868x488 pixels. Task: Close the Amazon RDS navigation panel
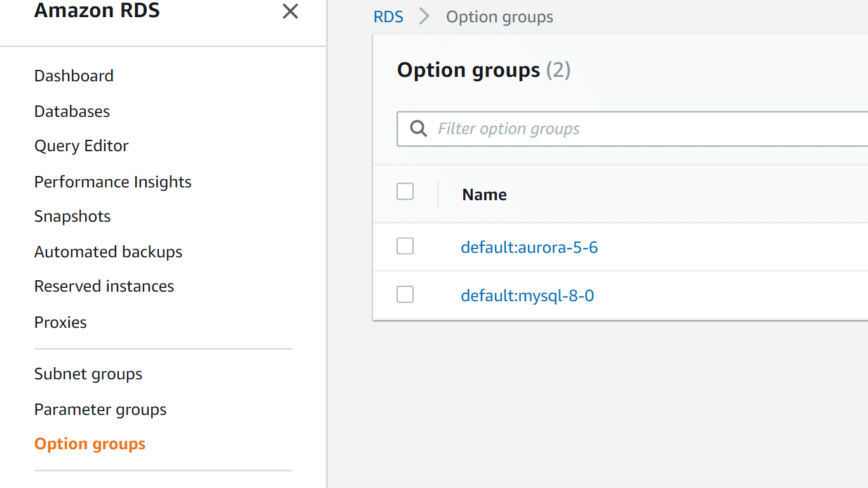tap(290, 11)
